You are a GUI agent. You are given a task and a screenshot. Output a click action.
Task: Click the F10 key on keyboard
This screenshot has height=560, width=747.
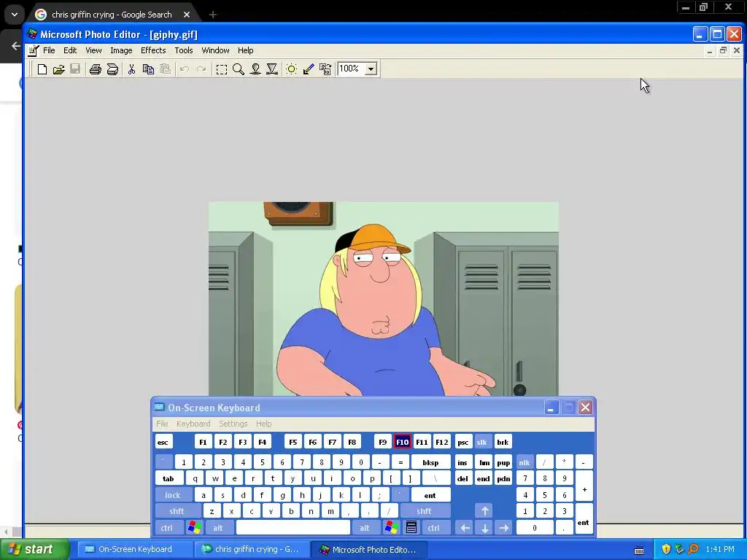(402, 442)
